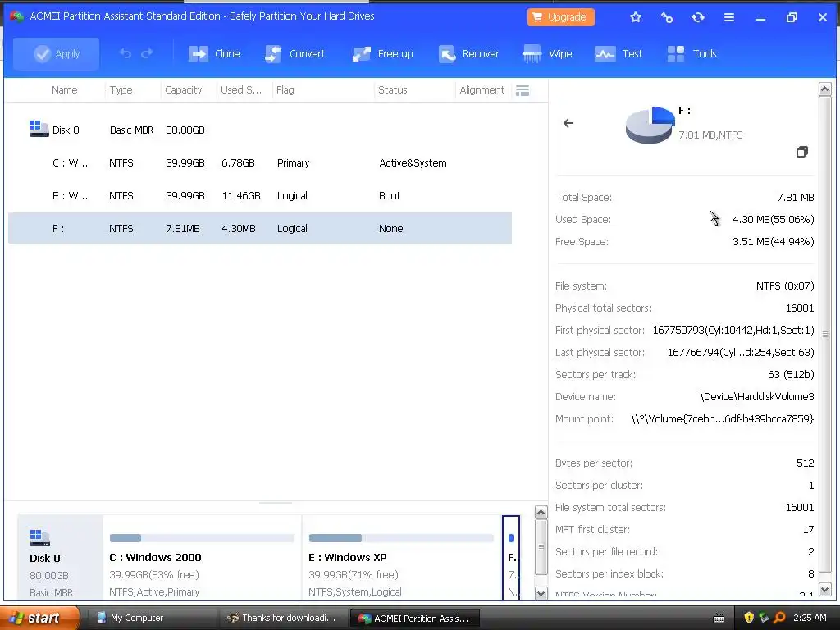This screenshot has height=630, width=840.
Task: Click the Apply checkmark button
Action: [x=57, y=53]
